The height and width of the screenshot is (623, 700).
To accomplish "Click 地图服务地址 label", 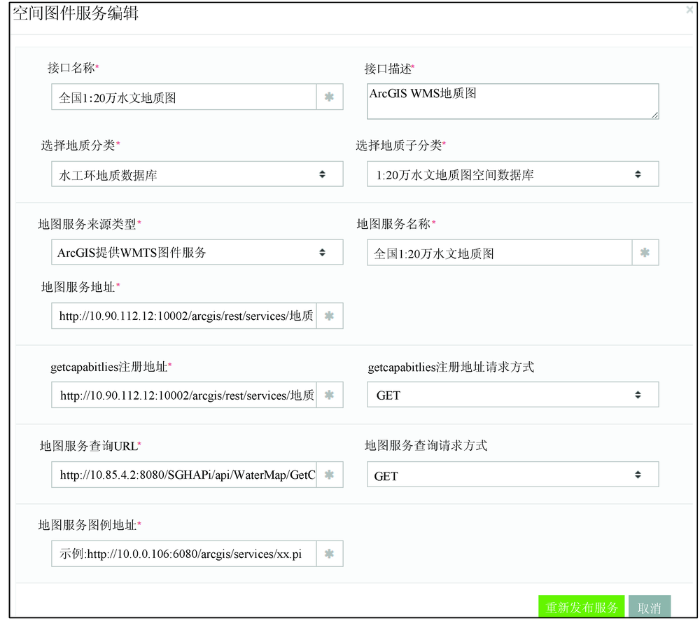I will point(78,287).
